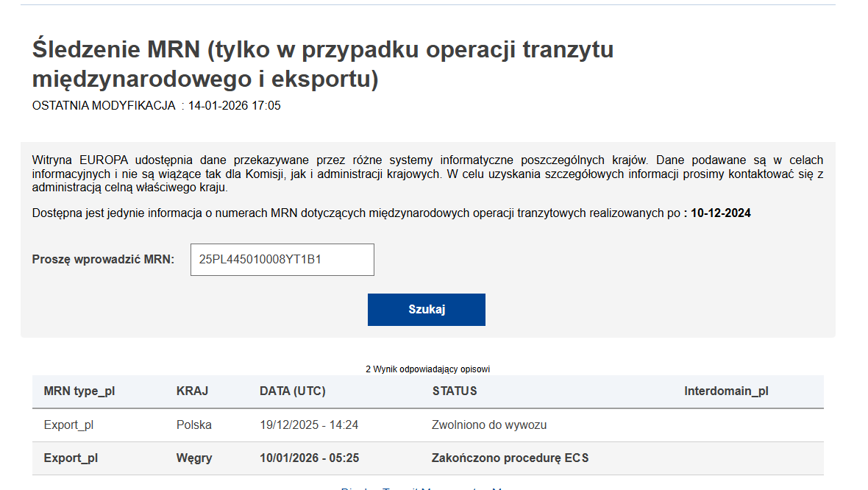868x490 pixels.
Task: Select the Węgry country cell
Action: click(x=194, y=458)
